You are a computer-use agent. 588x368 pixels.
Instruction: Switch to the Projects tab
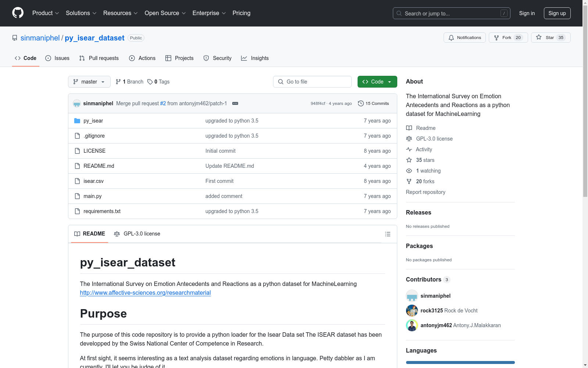point(179,58)
